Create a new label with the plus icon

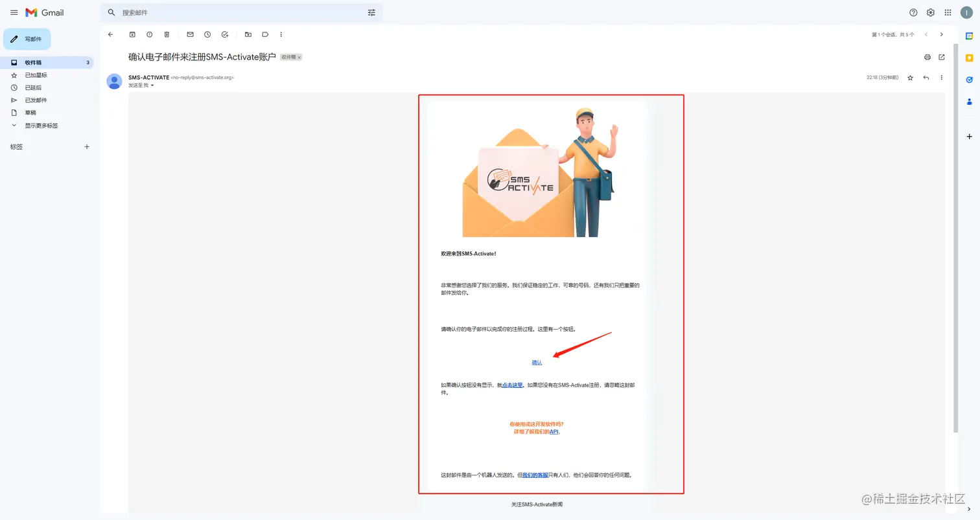(x=87, y=147)
